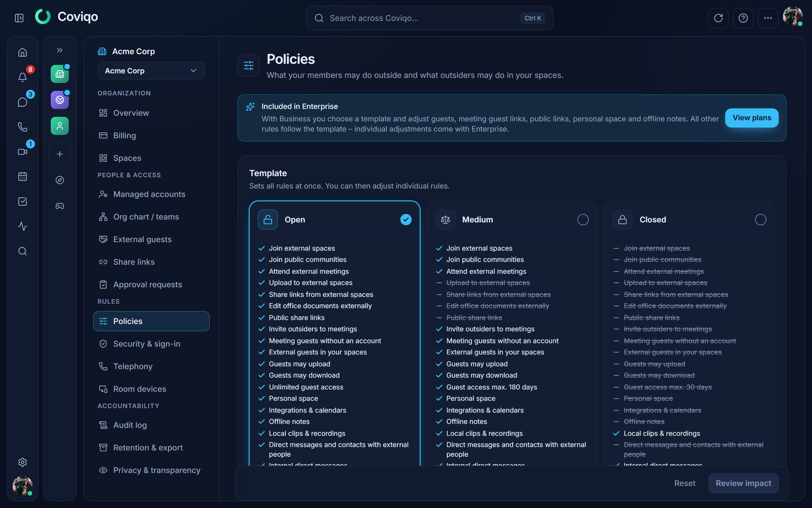Open the Overview menu item
Image resolution: width=812 pixels, height=508 pixels.
[151, 113]
